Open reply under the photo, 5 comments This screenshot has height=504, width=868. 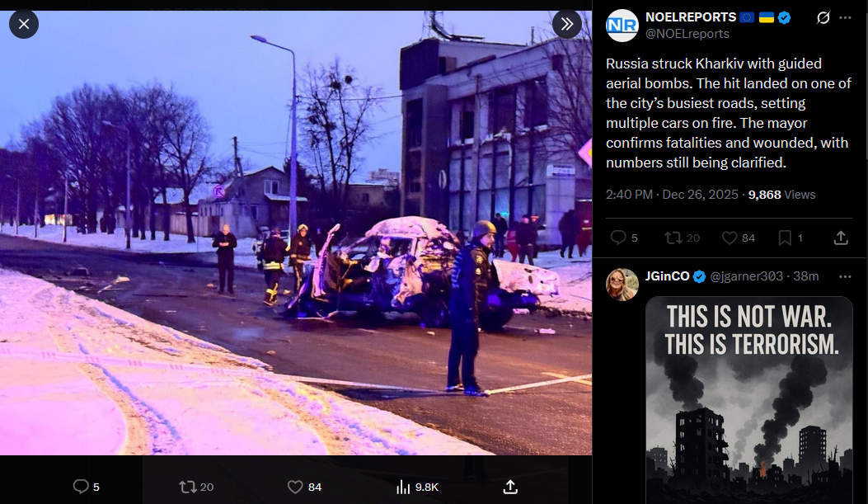(x=87, y=487)
